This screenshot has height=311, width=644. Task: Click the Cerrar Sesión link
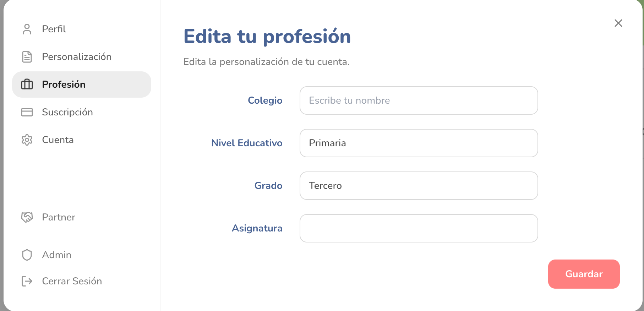pyautogui.click(x=72, y=281)
